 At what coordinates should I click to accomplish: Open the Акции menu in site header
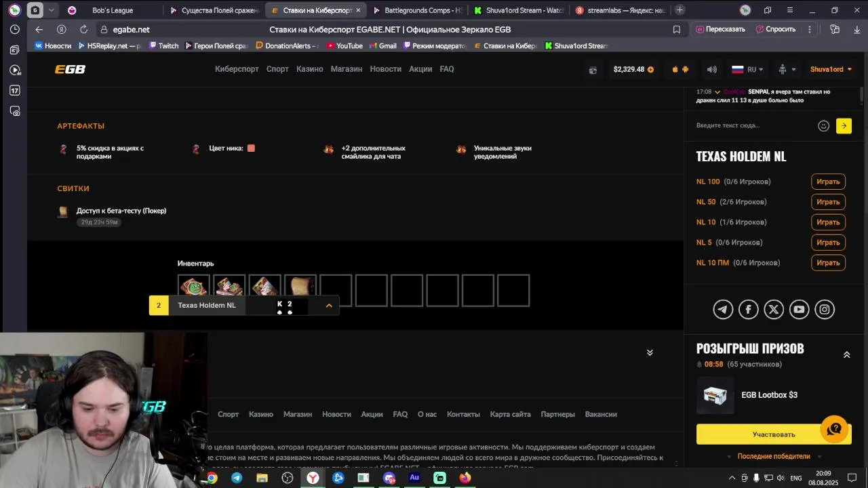[420, 69]
